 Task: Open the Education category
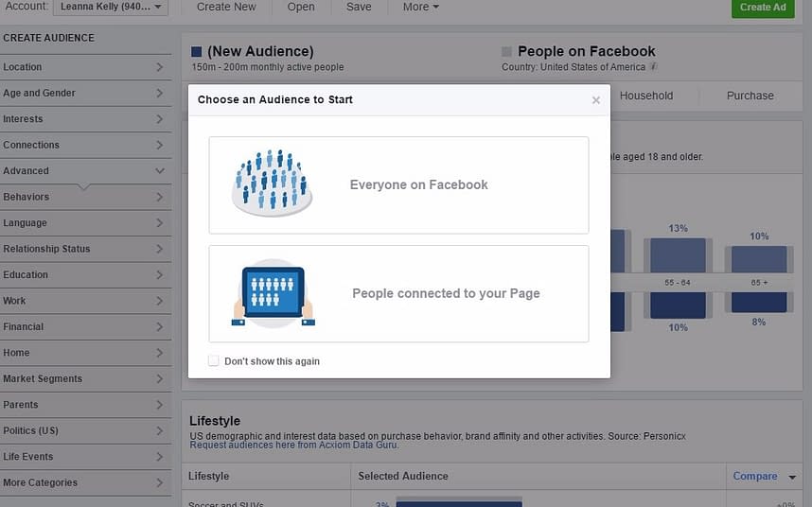point(85,274)
